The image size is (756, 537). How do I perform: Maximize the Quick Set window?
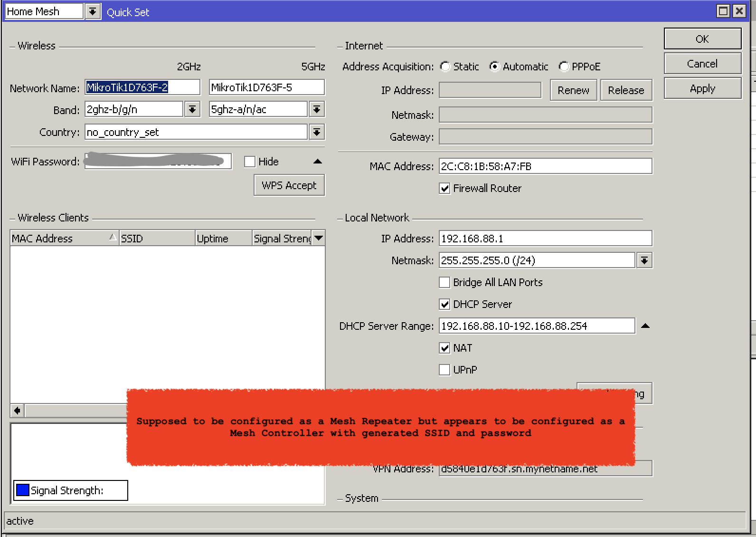pyautogui.click(x=723, y=11)
